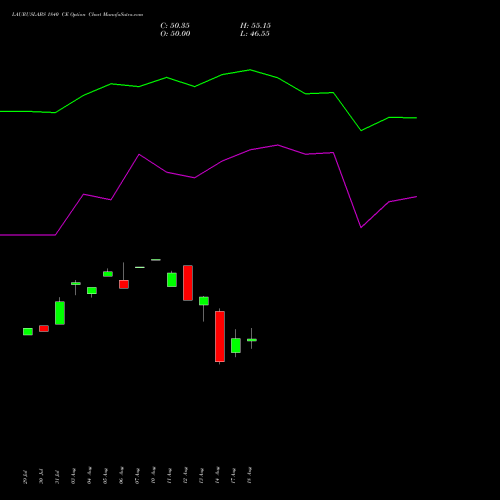Click the green candlestick for 11 Aug
The width and height of the screenshot is (500, 500).
click(x=172, y=280)
